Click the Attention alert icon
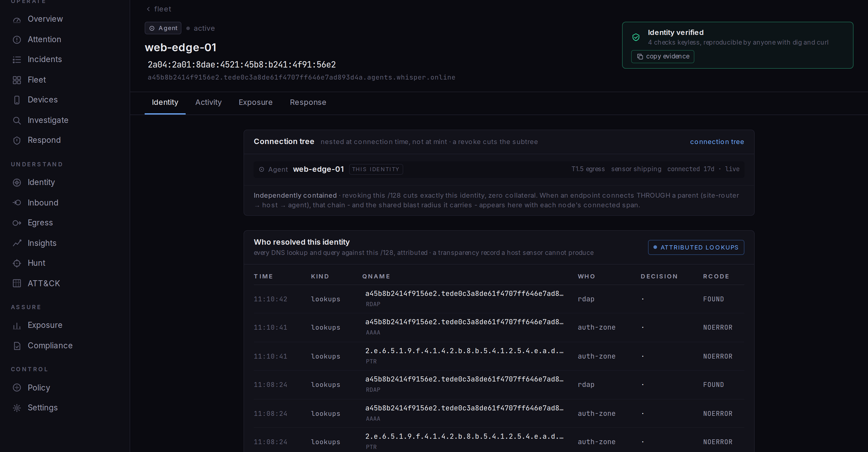Image resolution: width=868 pixels, height=452 pixels. (17, 40)
